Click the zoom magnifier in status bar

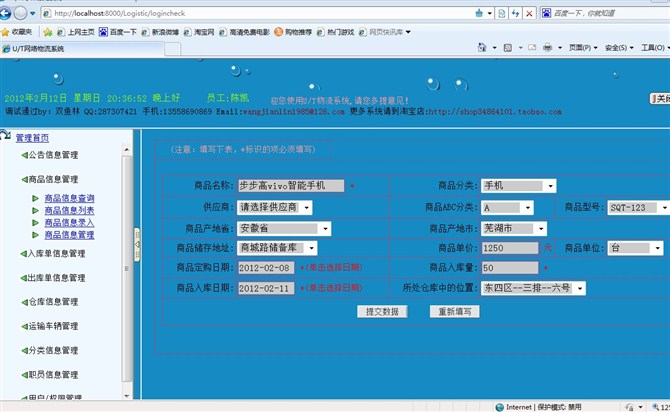[655, 407]
